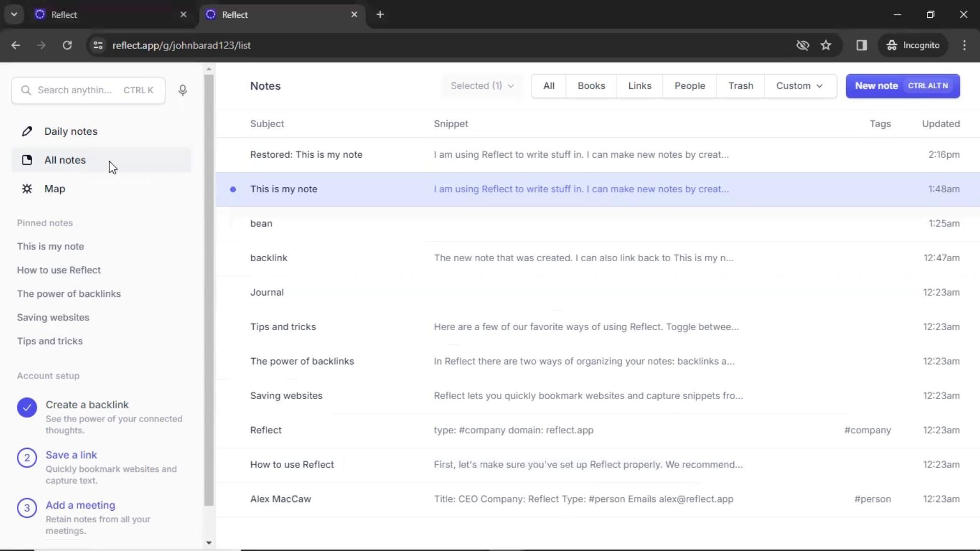Open Tips and tricks in notes list
The height and width of the screenshot is (551, 980).
(x=598, y=327)
